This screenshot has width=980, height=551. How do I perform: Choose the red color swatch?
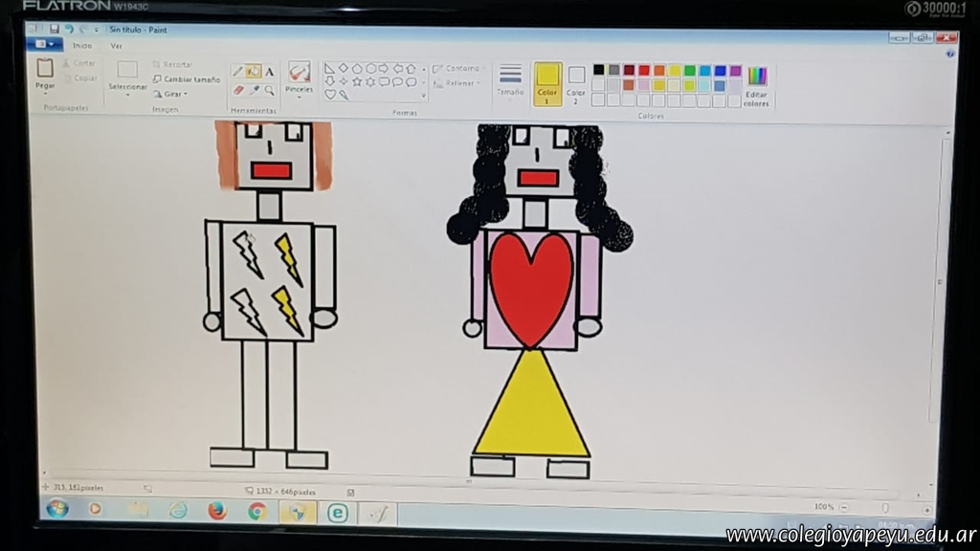[644, 70]
